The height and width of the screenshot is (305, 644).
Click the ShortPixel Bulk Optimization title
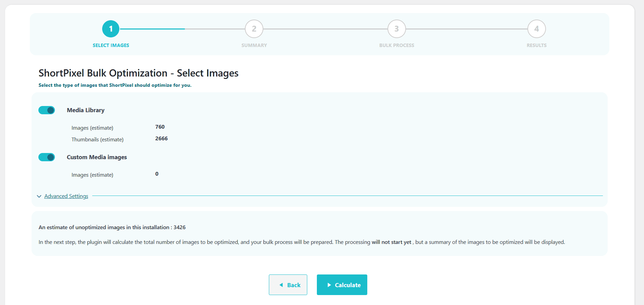pos(139,73)
